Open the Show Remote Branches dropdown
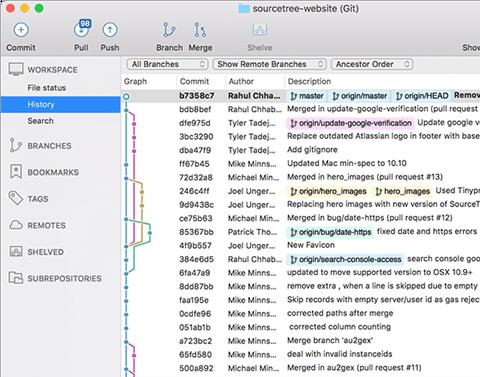The width and height of the screenshot is (480, 377). (269, 64)
